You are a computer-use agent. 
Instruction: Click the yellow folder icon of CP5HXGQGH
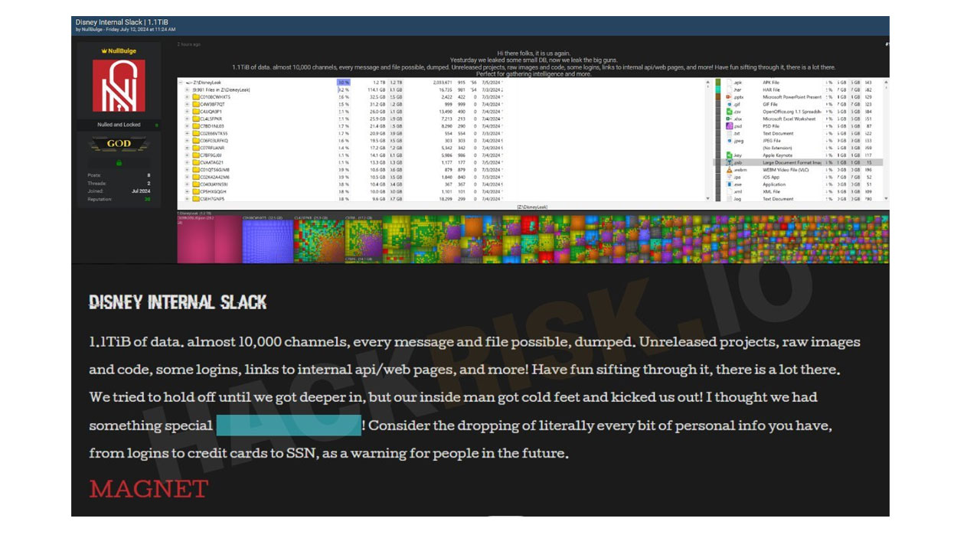tap(196, 191)
